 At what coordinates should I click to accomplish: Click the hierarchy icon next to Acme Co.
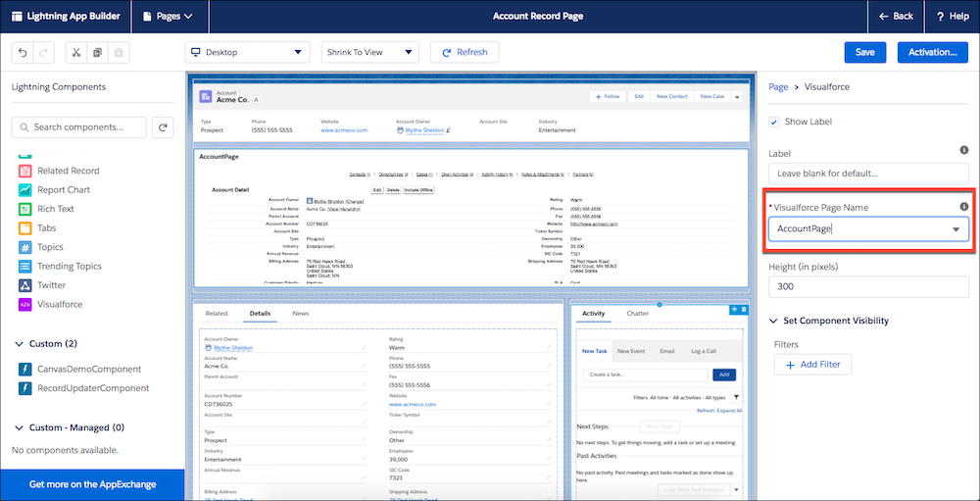click(x=256, y=100)
